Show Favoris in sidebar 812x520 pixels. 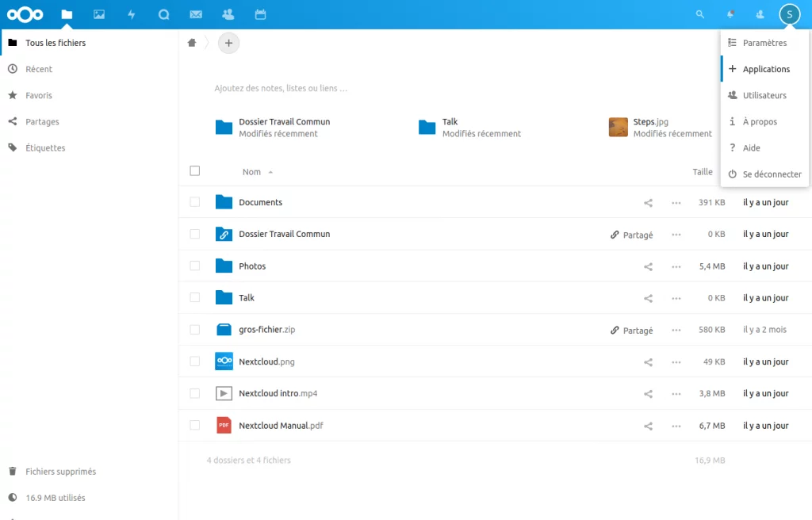89,95
